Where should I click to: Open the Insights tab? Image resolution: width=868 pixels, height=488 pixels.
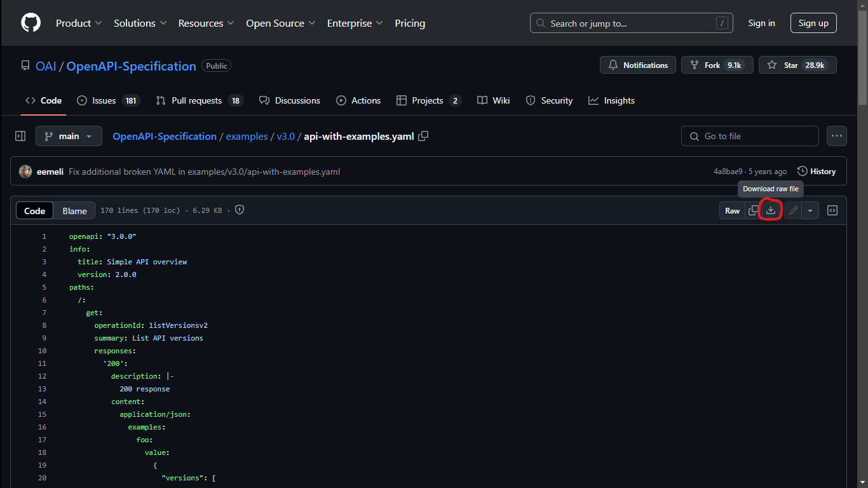(611, 100)
